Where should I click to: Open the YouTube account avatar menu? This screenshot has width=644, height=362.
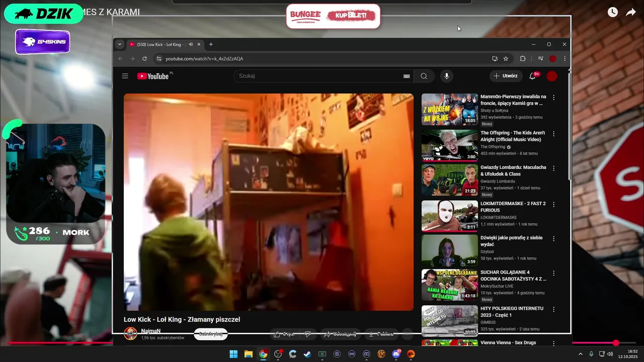pos(552,76)
